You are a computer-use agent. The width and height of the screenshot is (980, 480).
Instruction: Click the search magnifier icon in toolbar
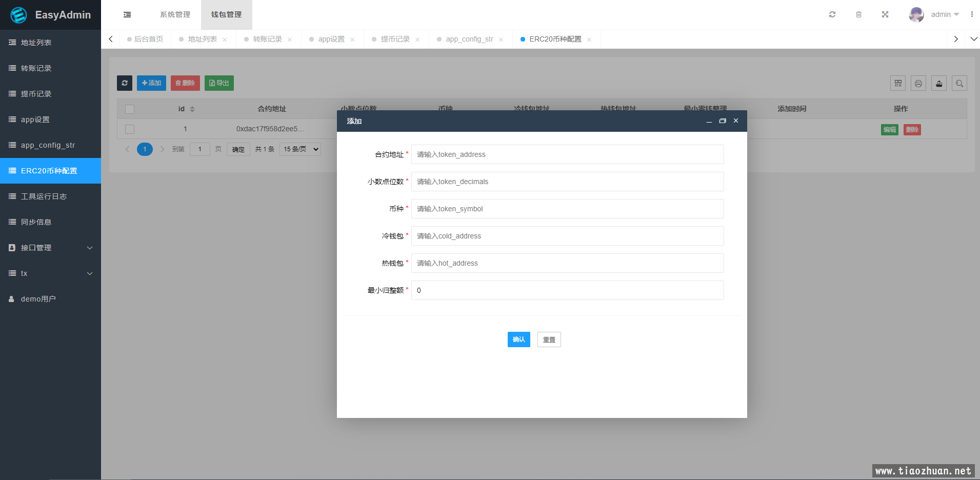959,83
